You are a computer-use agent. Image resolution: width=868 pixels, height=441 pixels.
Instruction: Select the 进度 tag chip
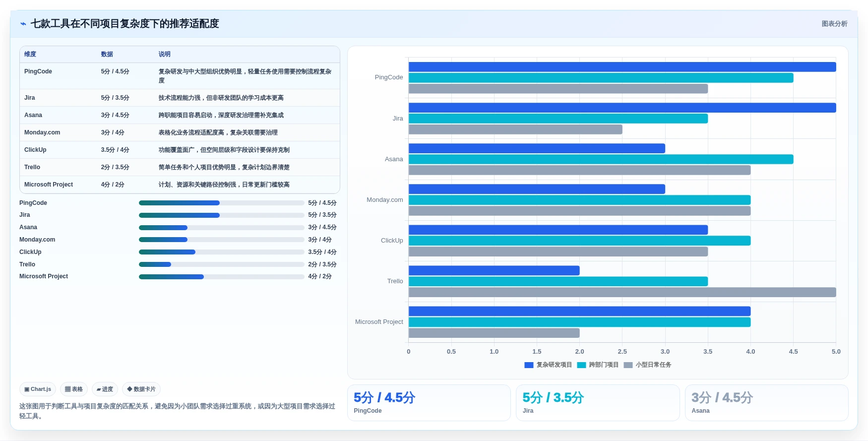[x=105, y=389]
